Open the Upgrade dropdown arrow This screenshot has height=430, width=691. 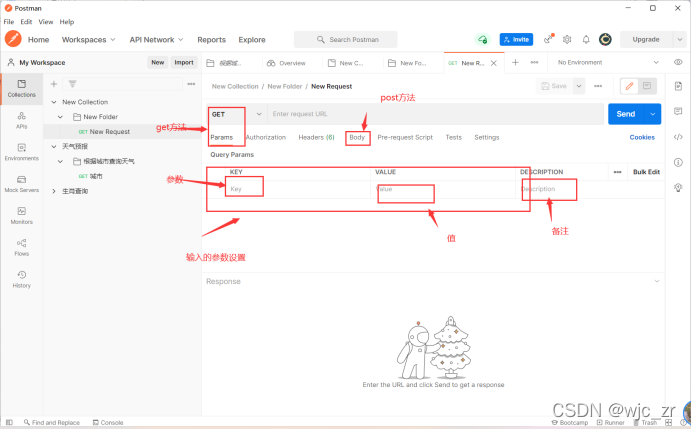click(x=680, y=39)
